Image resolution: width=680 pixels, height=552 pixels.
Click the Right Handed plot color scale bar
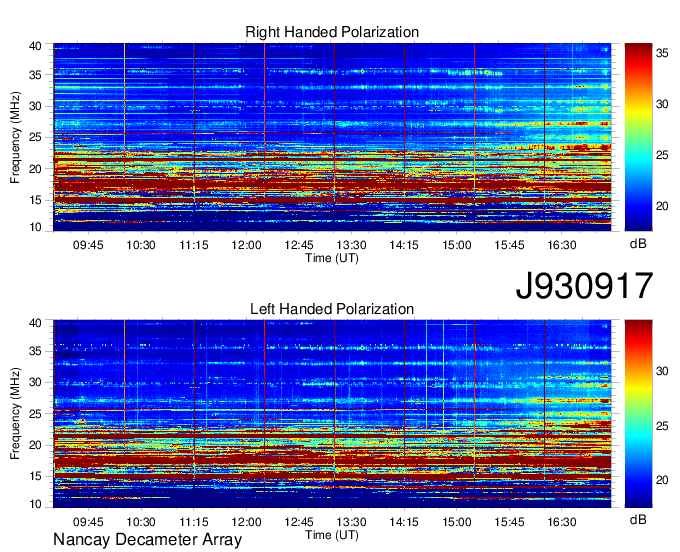click(x=638, y=137)
